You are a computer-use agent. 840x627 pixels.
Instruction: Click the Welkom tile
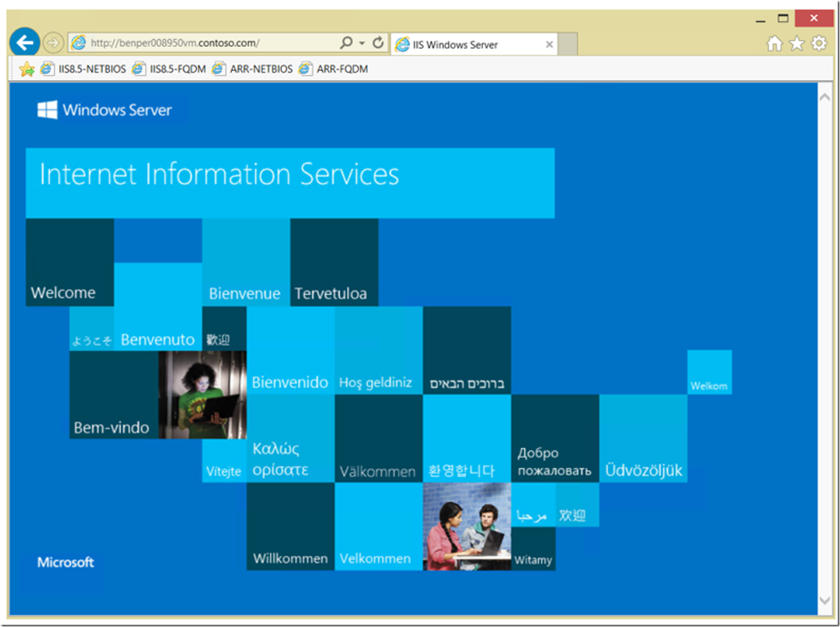click(709, 372)
